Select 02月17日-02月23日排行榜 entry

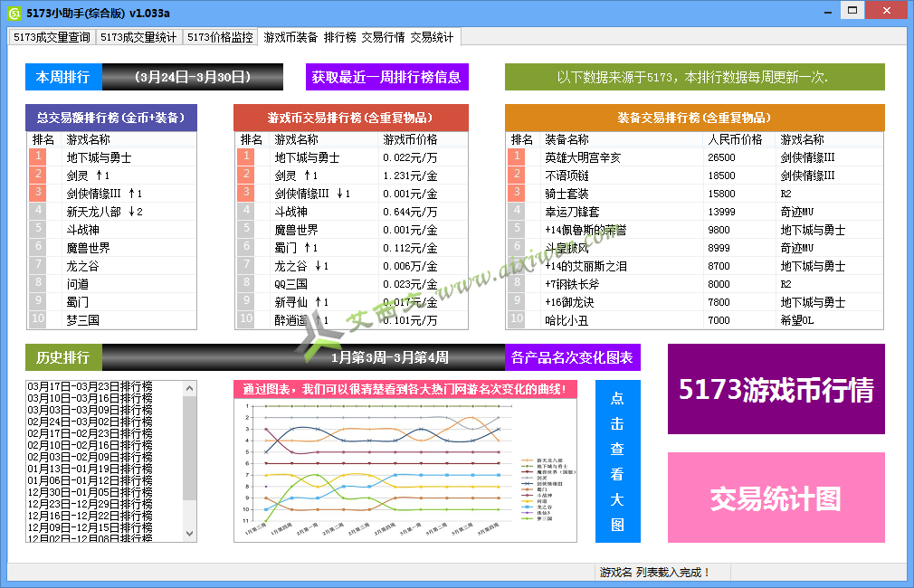tap(90, 433)
